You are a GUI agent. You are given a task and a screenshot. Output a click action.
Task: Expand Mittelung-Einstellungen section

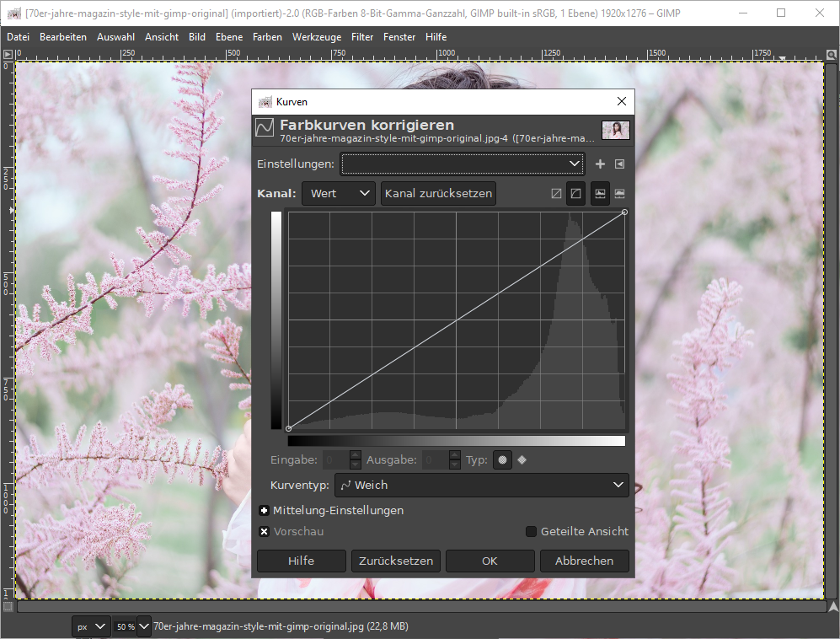[265, 511]
